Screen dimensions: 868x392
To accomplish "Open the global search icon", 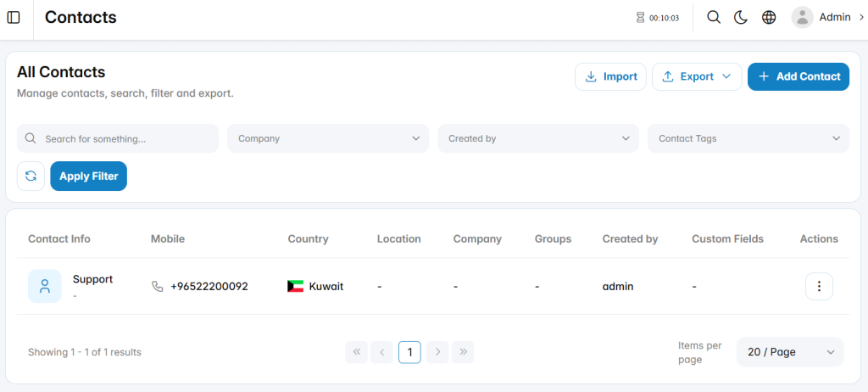I will (714, 18).
